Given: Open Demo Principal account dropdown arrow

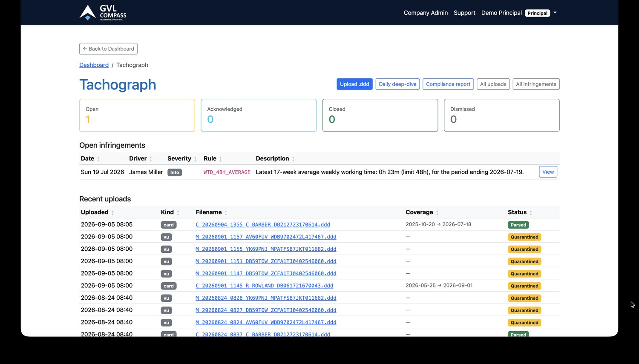Looking at the screenshot, I should click(555, 13).
